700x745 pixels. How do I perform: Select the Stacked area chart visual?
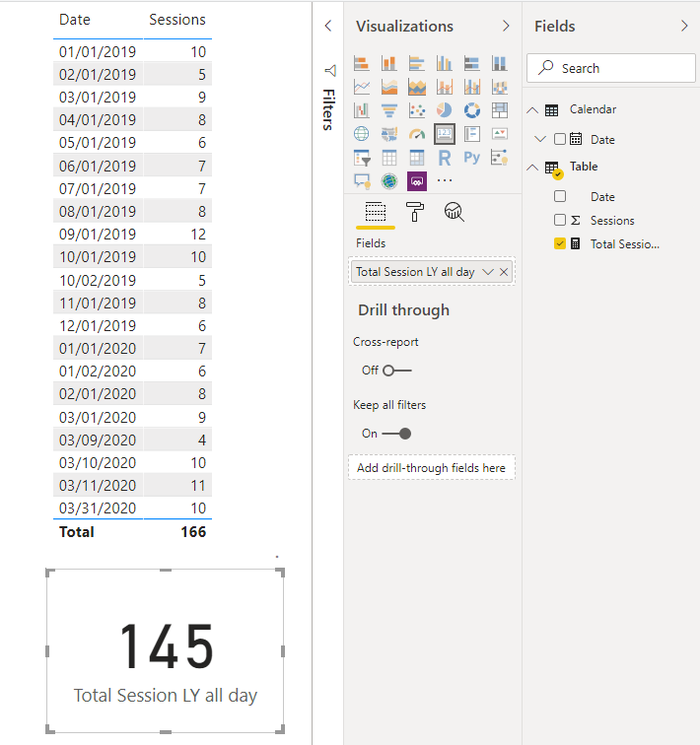click(417, 87)
